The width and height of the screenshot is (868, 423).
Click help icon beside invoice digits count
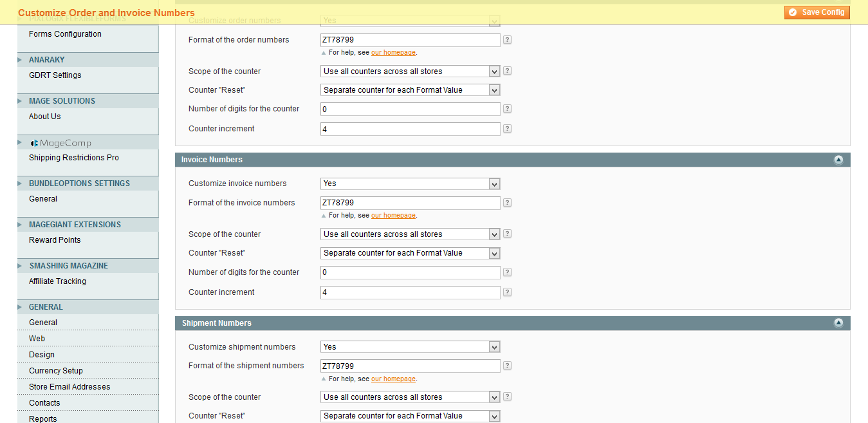tap(507, 272)
